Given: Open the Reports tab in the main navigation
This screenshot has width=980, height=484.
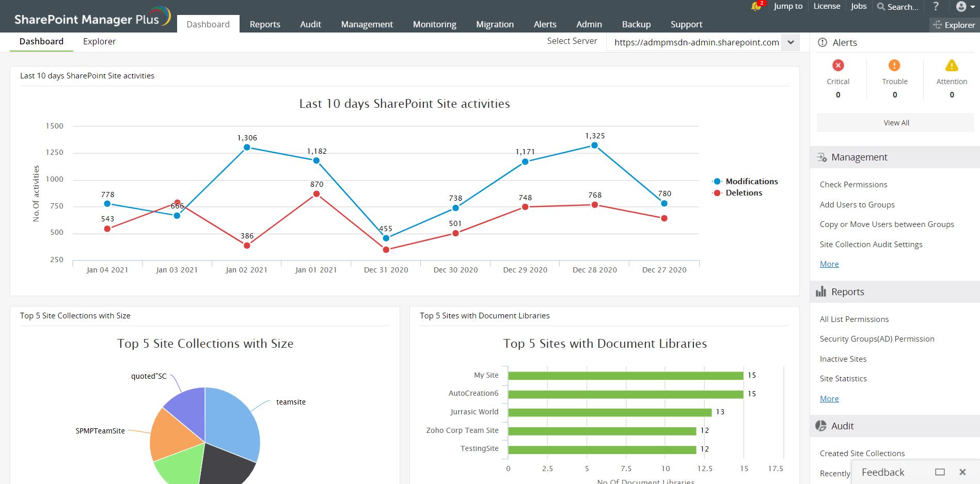Looking at the screenshot, I should tap(265, 24).
